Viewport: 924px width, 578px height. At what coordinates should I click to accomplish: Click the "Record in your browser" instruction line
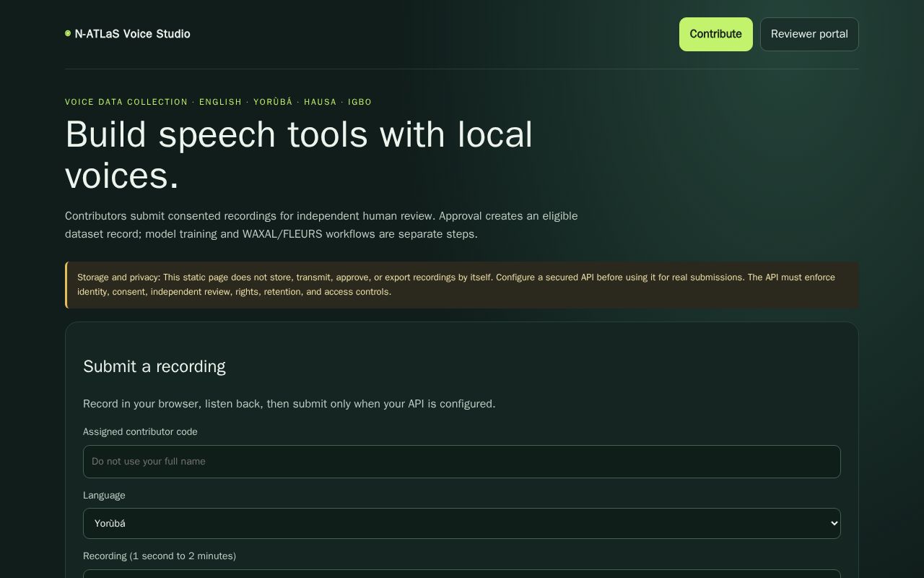[x=289, y=404]
